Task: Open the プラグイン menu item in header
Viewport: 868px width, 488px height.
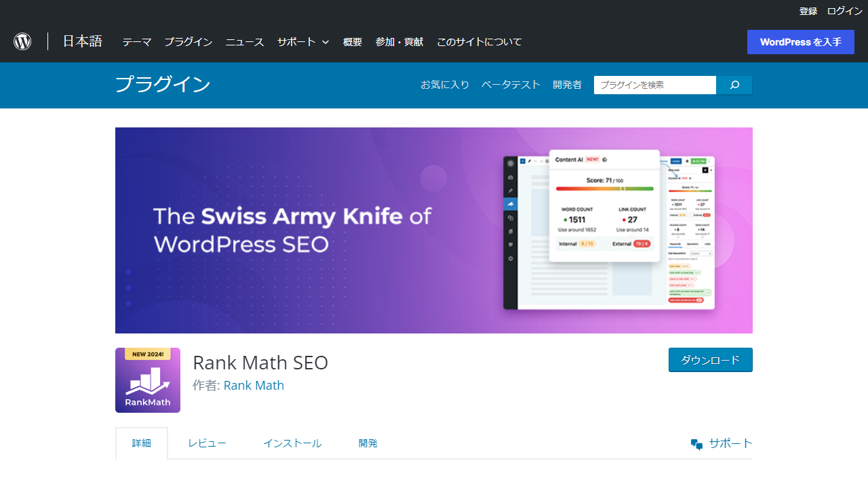Action: coord(189,42)
